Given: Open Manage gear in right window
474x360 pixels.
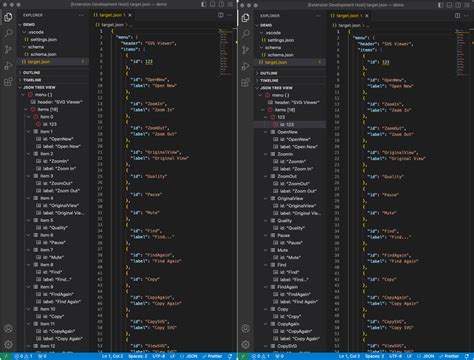Looking at the screenshot, I should (x=246, y=345).
